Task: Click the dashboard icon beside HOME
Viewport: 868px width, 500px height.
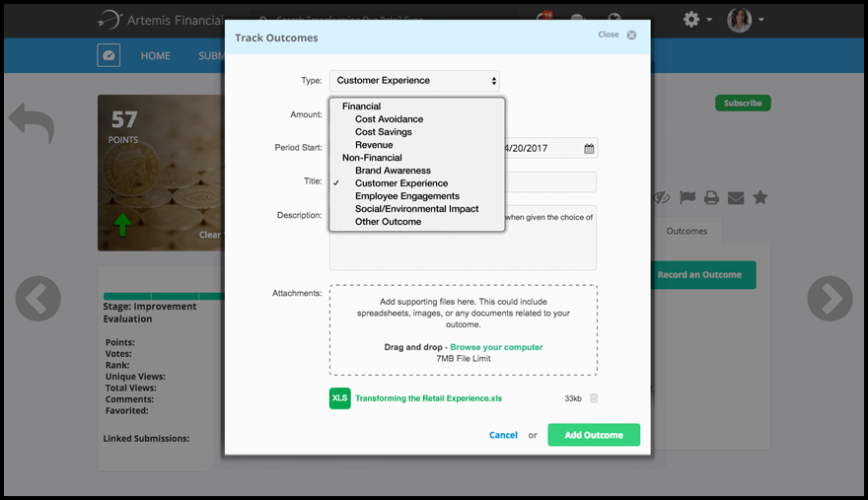Action: pos(108,55)
